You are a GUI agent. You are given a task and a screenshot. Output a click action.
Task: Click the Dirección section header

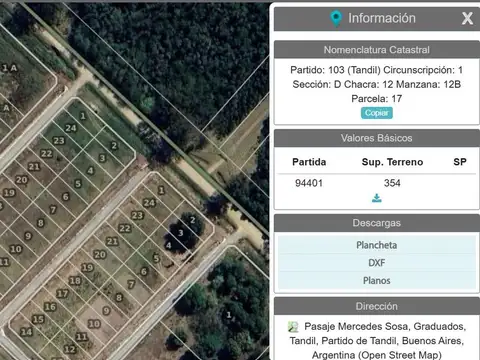click(x=377, y=306)
